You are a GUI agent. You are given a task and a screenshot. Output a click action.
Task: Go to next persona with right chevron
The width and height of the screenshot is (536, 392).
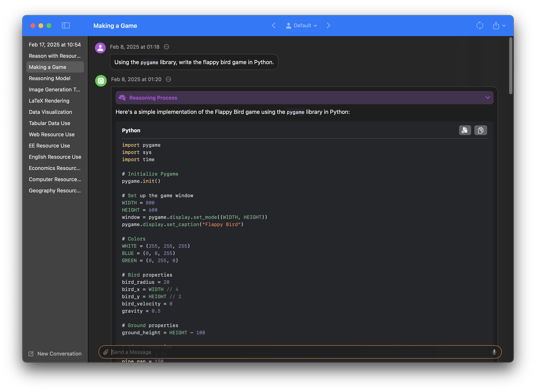[x=328, y=25]
